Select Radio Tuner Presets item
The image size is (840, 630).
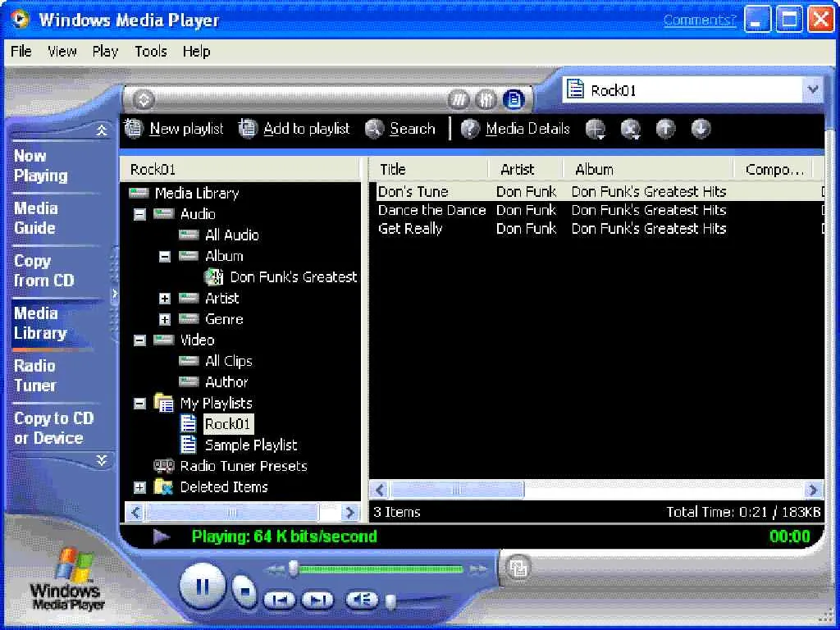[x=244, y=466]
